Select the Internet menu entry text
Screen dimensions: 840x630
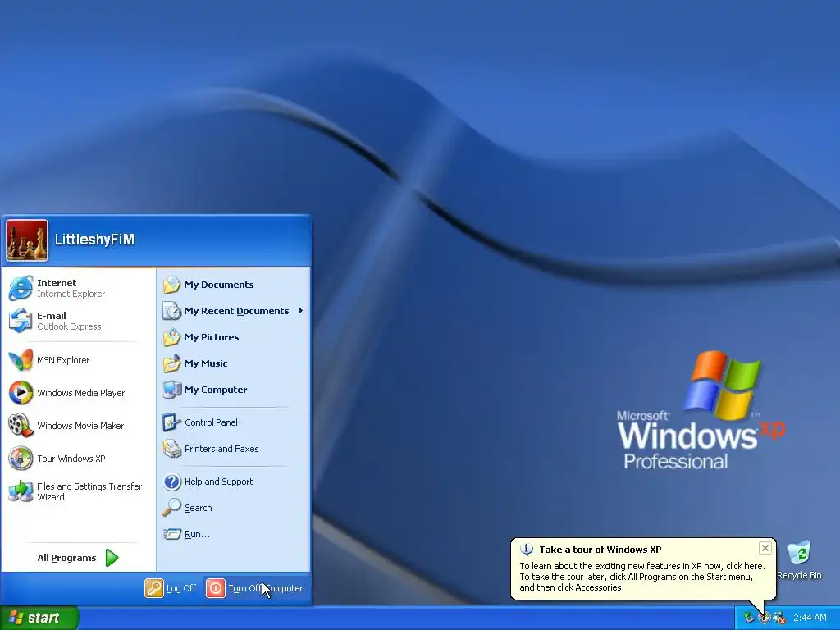pos(57,283)
